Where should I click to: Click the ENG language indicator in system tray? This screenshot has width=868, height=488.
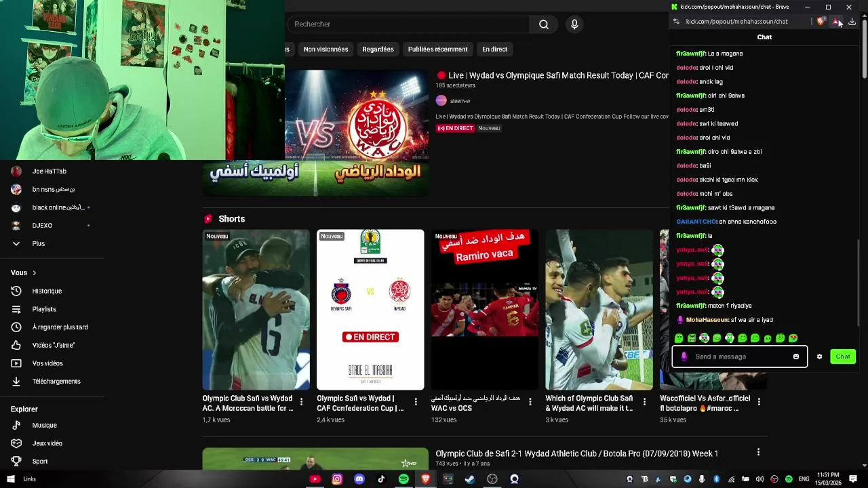(x=805, y=479)
